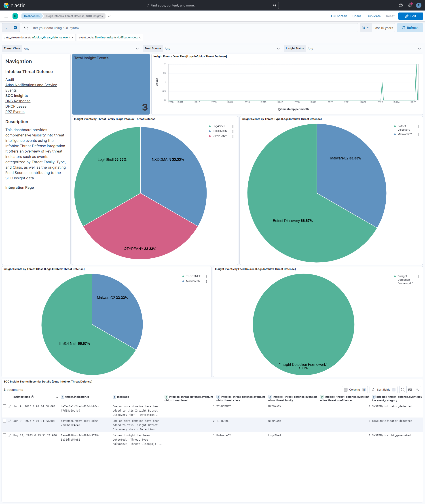Open QTYPEANY legend options menu

[x=233, y=136]
